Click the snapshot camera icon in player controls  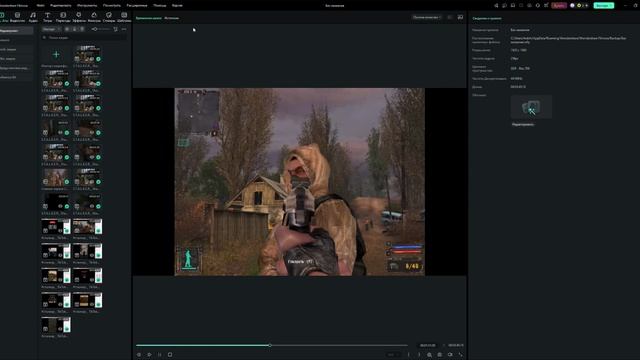coord(440,355)
